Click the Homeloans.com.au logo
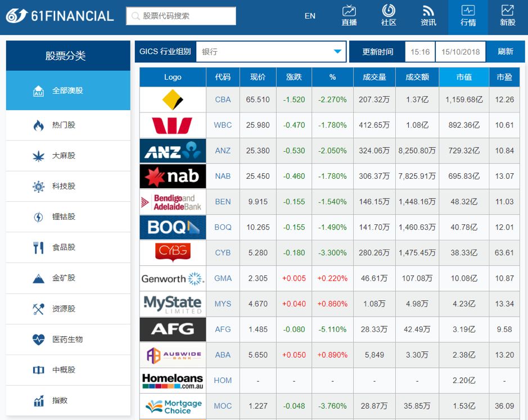Image resolution: width=528 pixels, height=420 pixels. pos(173,381)
